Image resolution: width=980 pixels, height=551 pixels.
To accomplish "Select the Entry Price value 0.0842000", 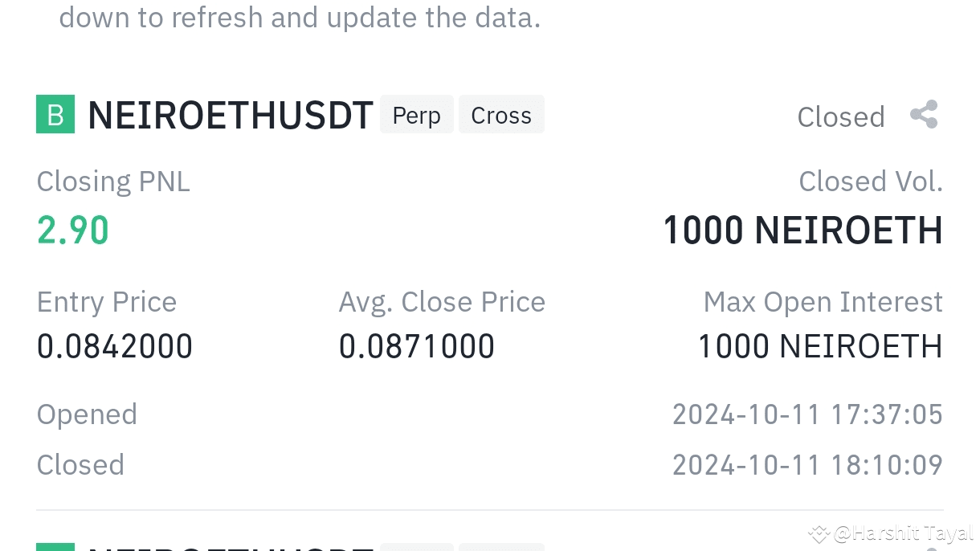I will pyautogui.click(x=114, y=345).
